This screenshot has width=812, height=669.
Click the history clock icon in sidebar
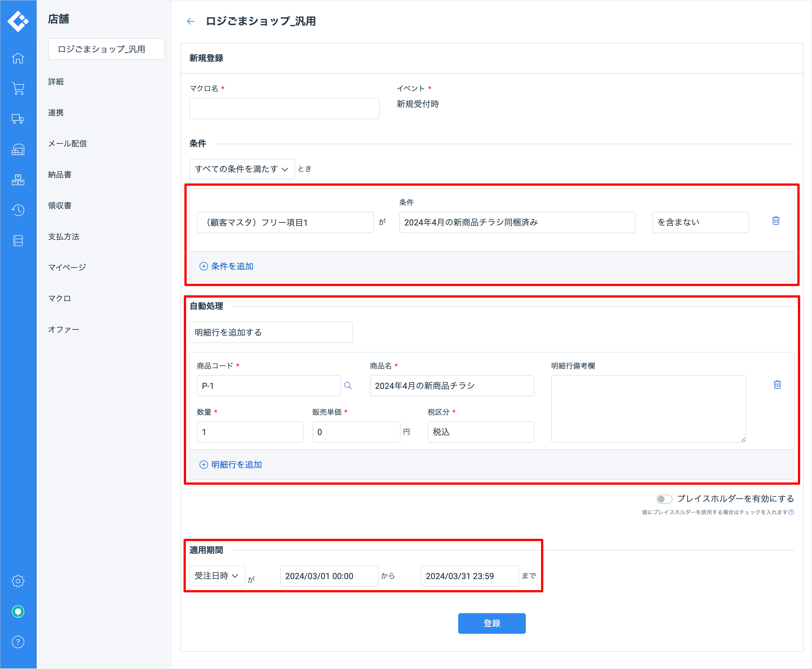coord(18,210)
